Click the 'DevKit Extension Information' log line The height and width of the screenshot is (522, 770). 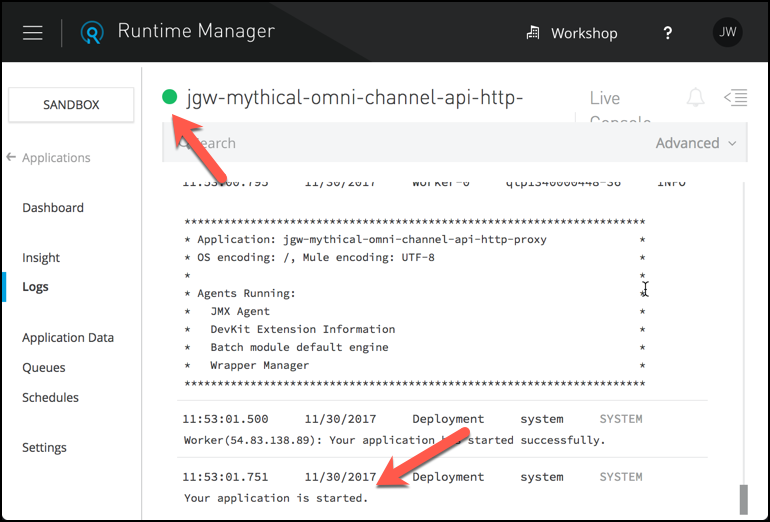click(x=302, y=329)
